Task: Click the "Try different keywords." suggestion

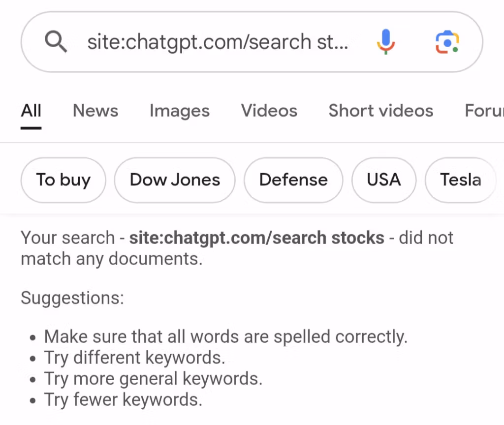Action: tap(134, 358)
